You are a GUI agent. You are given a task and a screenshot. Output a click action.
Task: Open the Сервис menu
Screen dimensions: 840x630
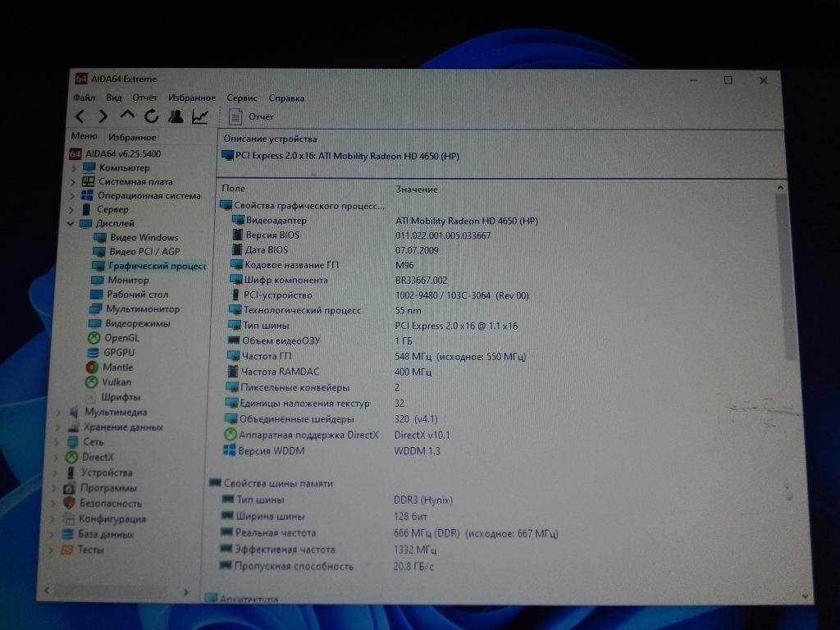click(x=242, y=98)
